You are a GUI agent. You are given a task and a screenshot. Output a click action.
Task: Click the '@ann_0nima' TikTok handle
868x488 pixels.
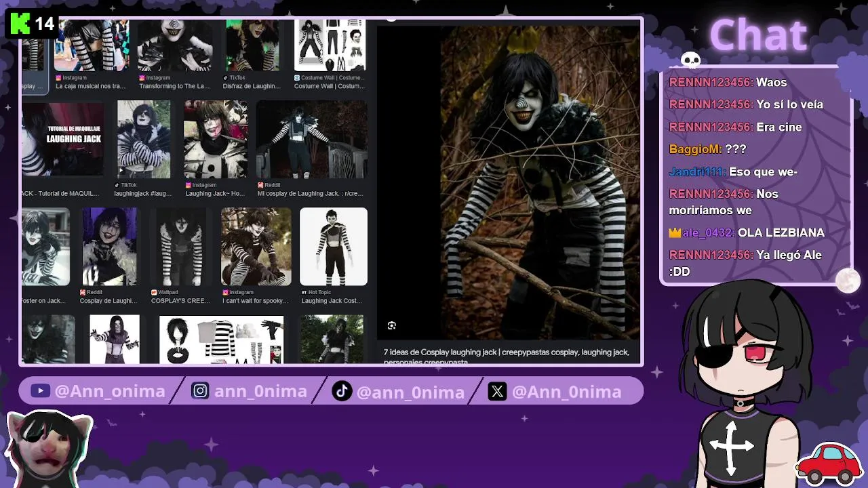410,392
